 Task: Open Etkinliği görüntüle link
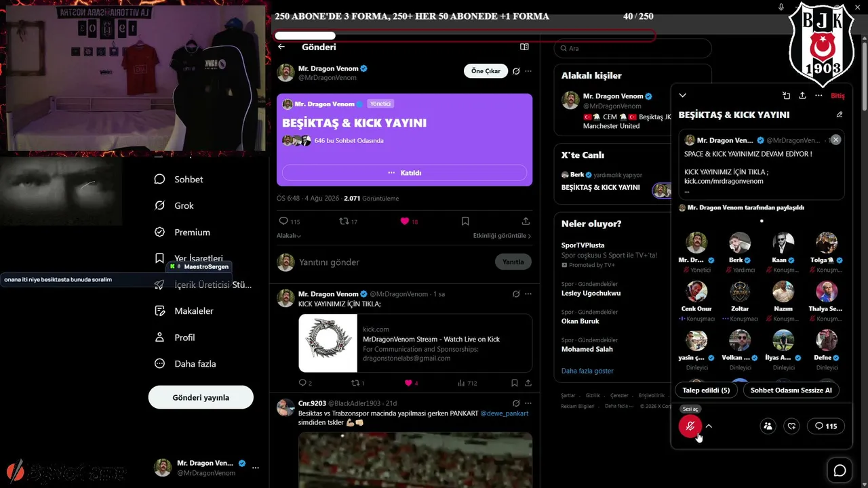coord(502,236)
